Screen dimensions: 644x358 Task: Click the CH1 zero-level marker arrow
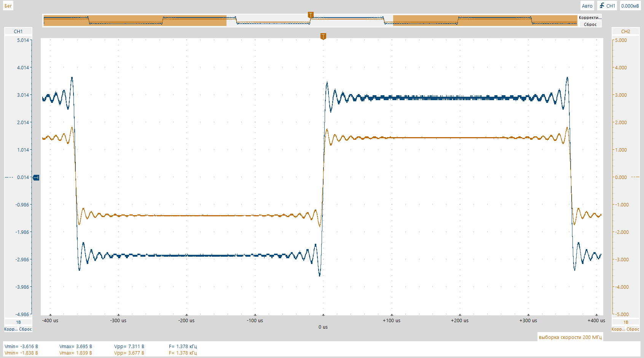click(36, 177)
